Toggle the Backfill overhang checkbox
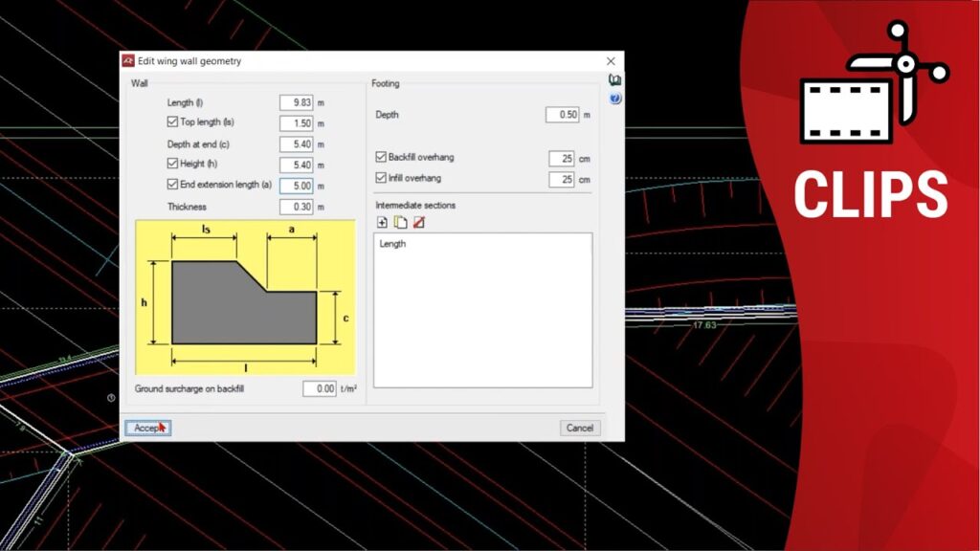The width and height of the screenshot is (980, 551). pyautogui.click(x=381, y=157)
